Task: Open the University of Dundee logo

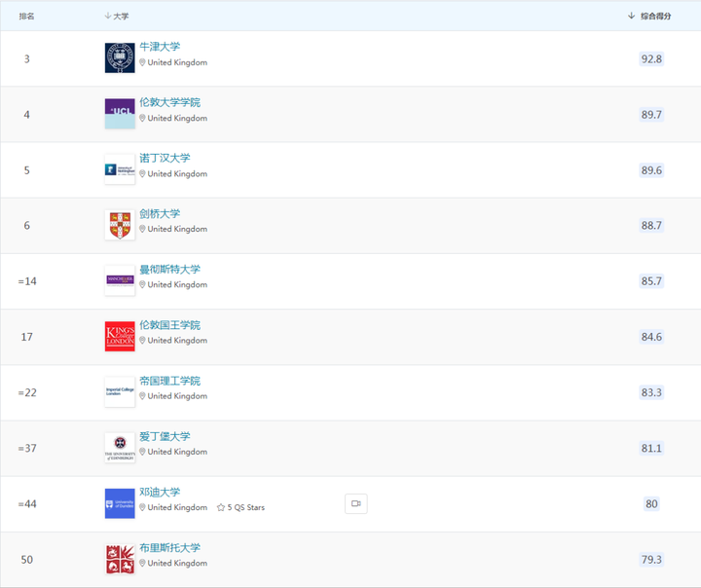Action: [120, 503]
